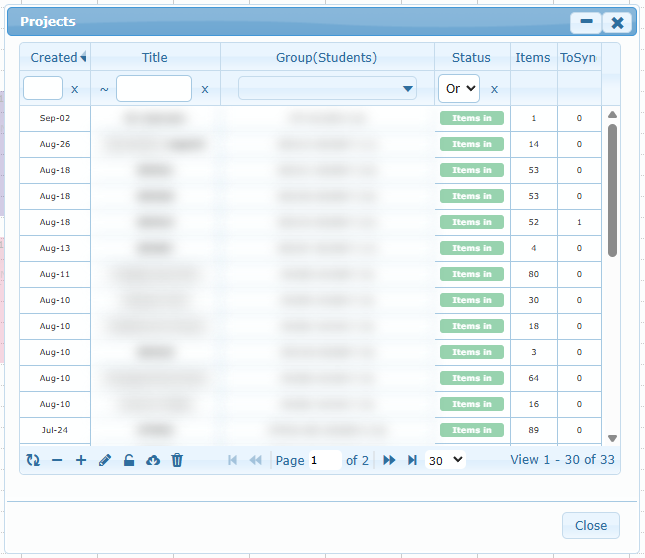Select the Aug-11 created date cell

(x=55, y=274)
